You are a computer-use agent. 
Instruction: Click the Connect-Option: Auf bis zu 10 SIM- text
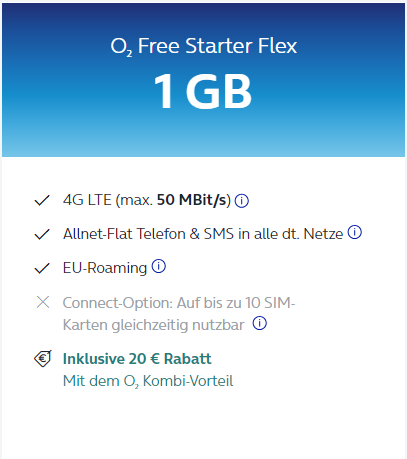[x=179, y=303]
